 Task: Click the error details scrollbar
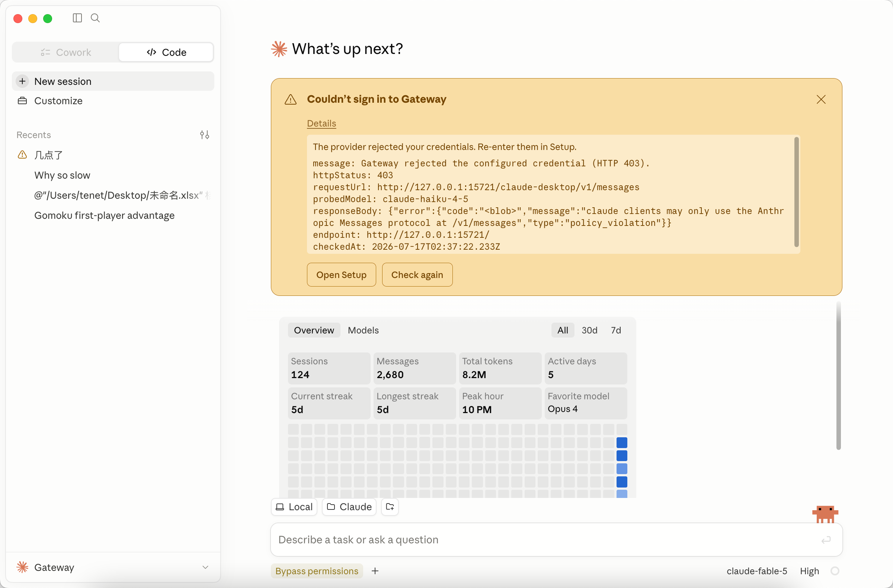796,192
